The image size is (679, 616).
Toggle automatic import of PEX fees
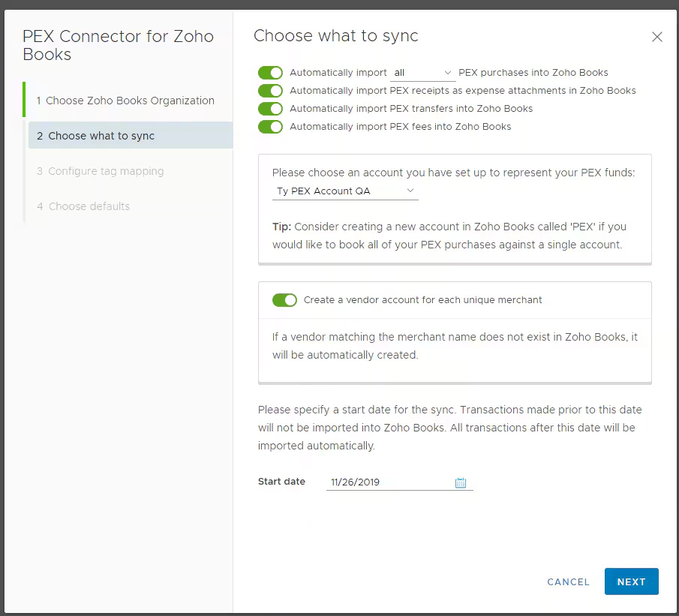[270, 127]
